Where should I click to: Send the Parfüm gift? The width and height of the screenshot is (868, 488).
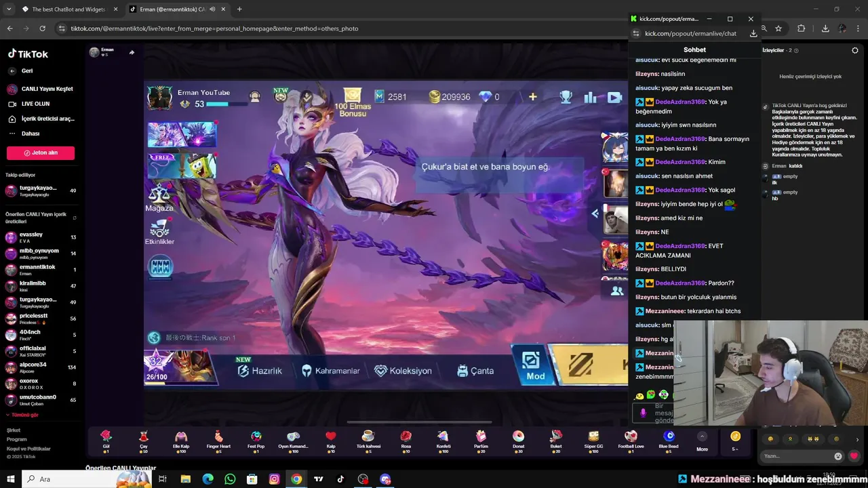[481, 440]
